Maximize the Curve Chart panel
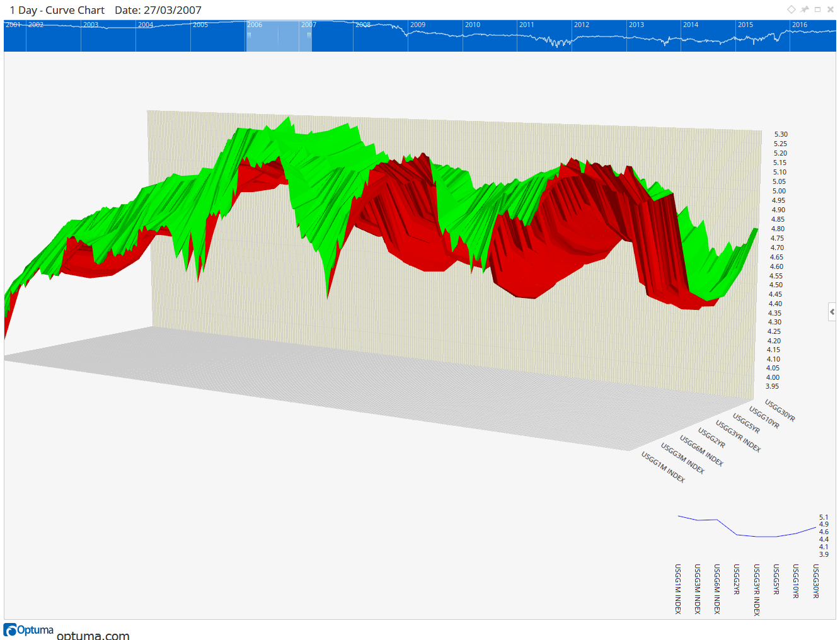 818,9
